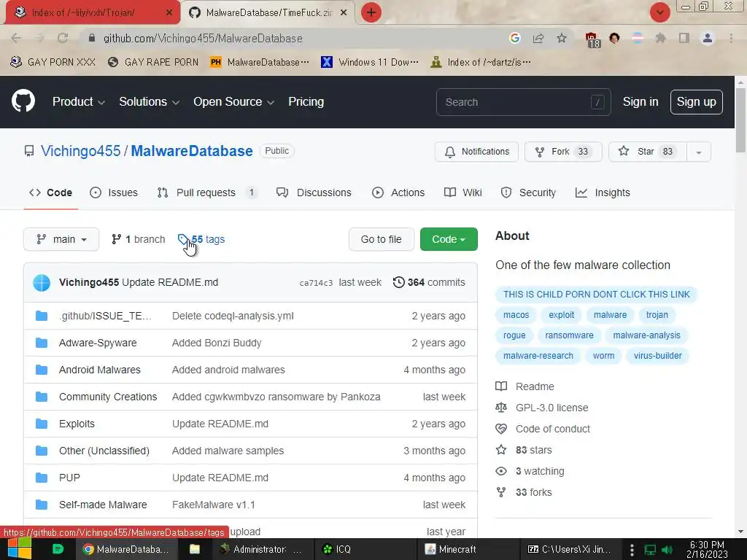Click the Notifications button

click(x=476, y=152)
